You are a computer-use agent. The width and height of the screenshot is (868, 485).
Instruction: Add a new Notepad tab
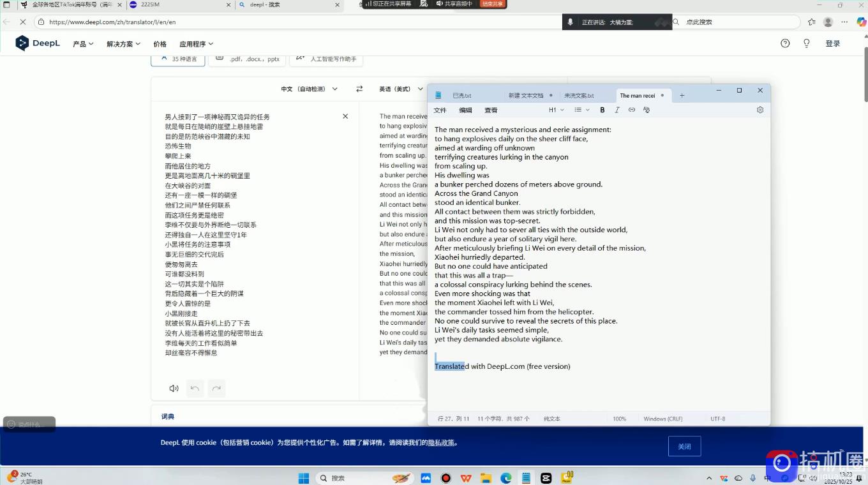click(682, 95)
